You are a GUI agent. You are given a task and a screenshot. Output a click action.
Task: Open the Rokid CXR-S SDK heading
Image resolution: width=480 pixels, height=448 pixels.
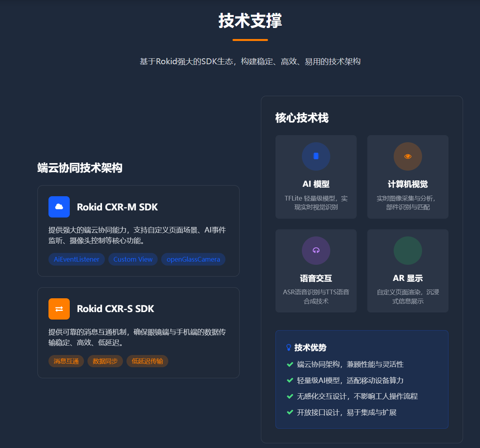pyautogui.click(x=115, y=309)
